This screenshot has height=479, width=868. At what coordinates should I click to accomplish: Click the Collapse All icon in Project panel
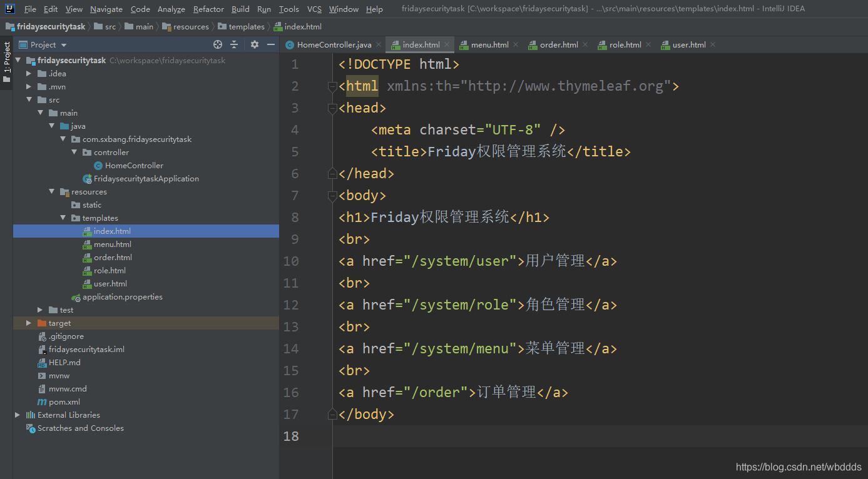pyautogui.click(x=235, y=44)
